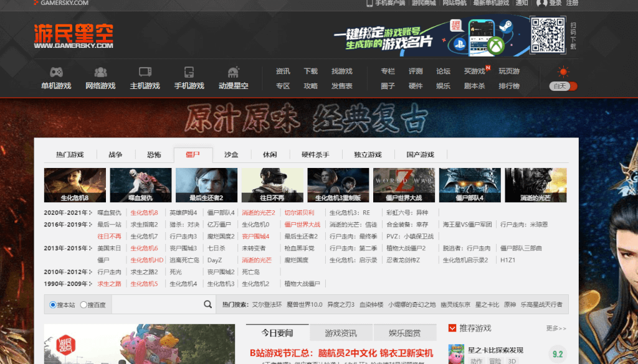
Task: Click 艾尔登法环 in hot searches
Action: click(267, 305)
